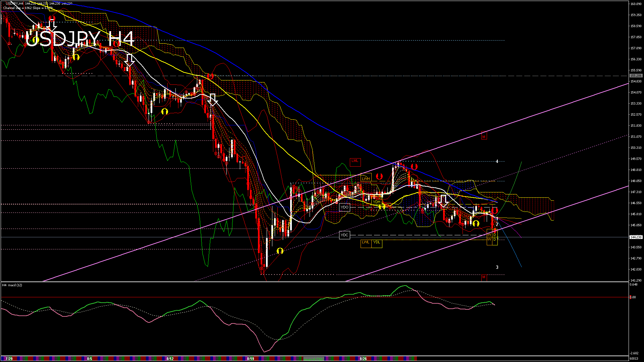Click the red M label at chart bottom
The image size is (644, 362).
(484, 277)
